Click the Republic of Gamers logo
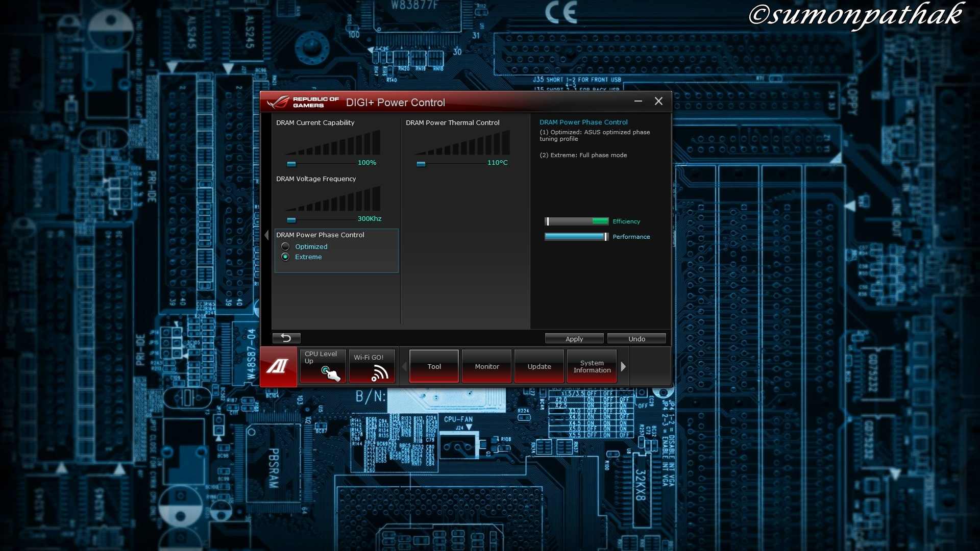980x551 pixels. tap(302, 102)
